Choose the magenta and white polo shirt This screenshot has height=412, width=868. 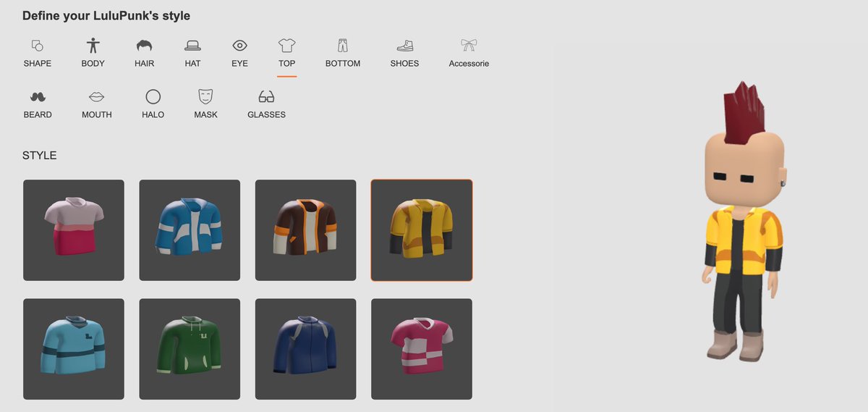coord(422,349)
